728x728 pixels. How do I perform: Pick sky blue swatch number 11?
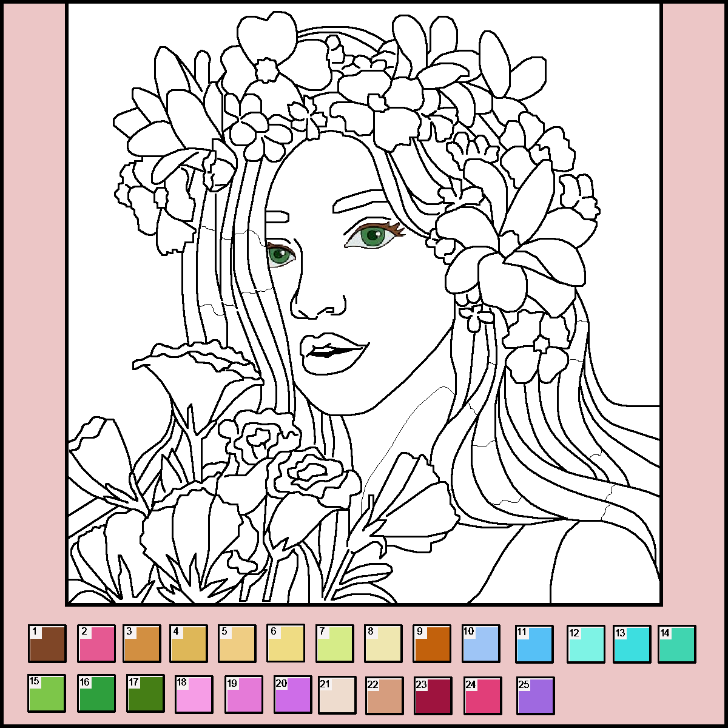pos(534,644)
